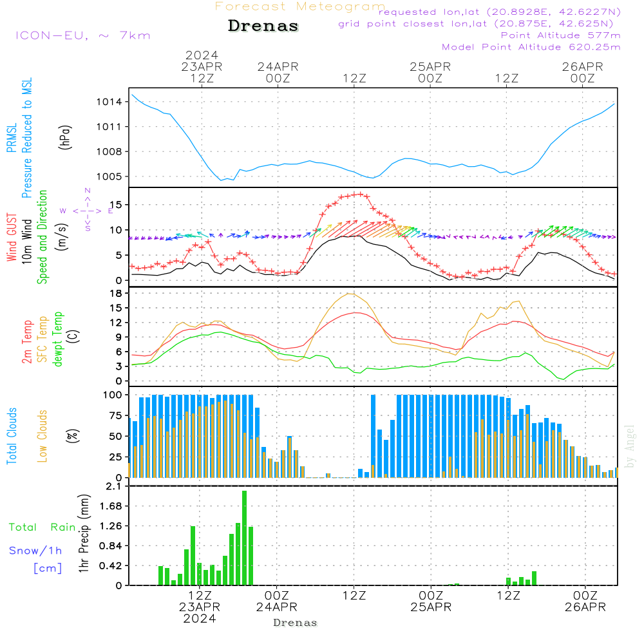This screenshot has height=644, width=644.
Task: Click the '10m Wind' black axis label
Action: 26,241
